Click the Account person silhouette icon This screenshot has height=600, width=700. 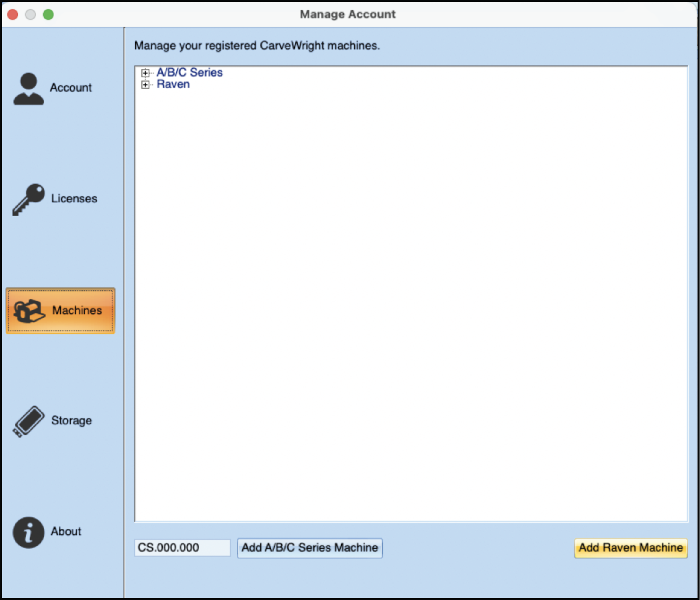28,88
